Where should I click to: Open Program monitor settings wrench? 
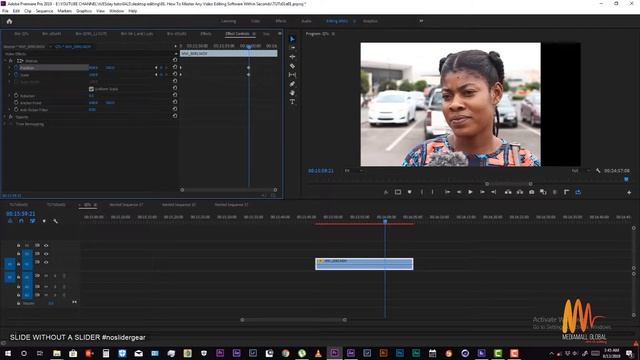coord(598,171)
